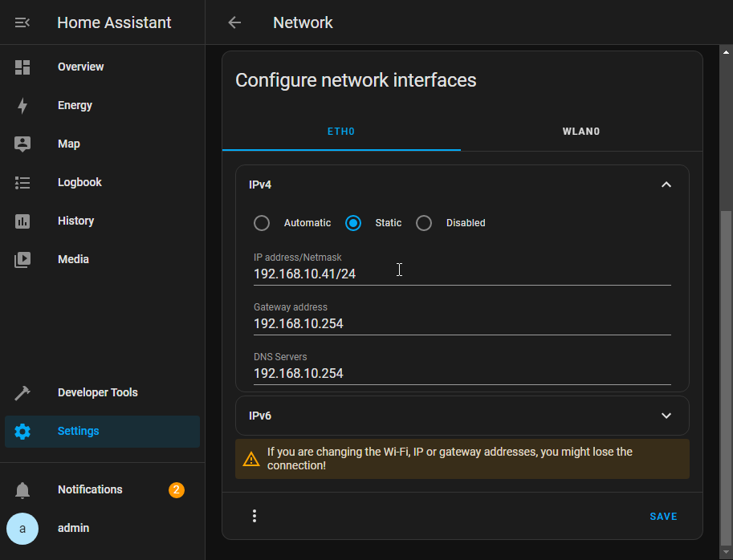Open Energy via the lightning bolt icon
The height and width of the screenshot is (560, 733).
22,106
